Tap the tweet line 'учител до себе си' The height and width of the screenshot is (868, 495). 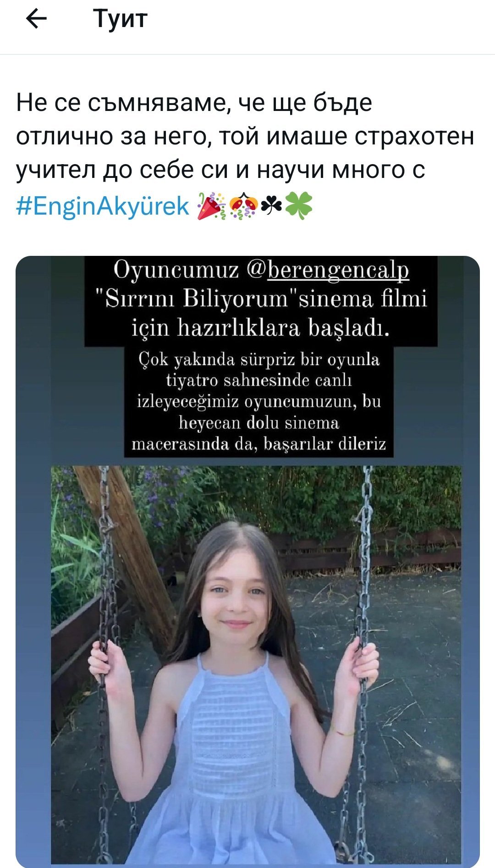click(221, 170)
